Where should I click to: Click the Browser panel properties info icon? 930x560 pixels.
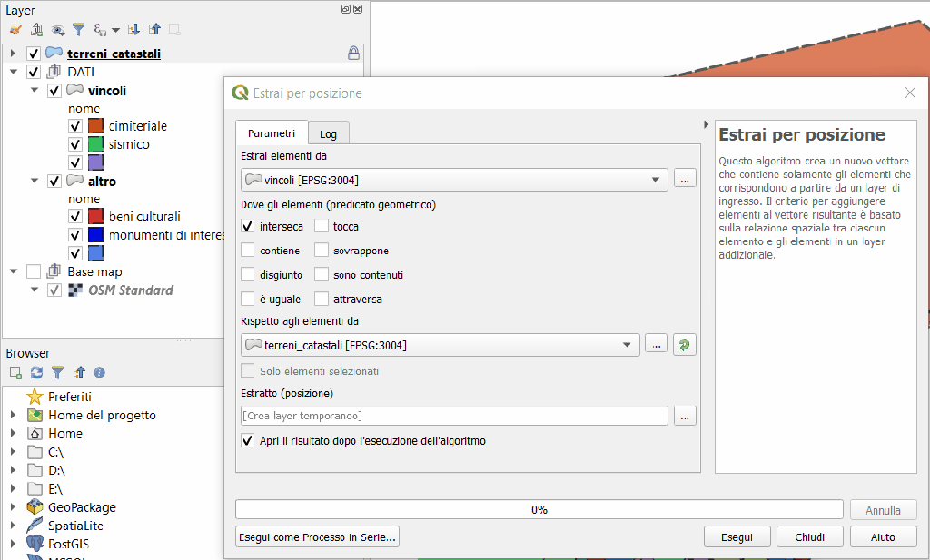click(x=100, y=372)
